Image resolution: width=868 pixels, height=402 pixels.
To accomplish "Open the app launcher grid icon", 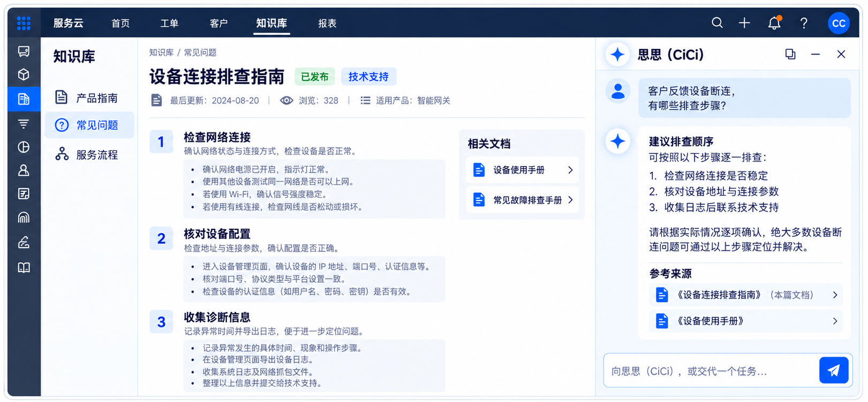I will [24, 23].
